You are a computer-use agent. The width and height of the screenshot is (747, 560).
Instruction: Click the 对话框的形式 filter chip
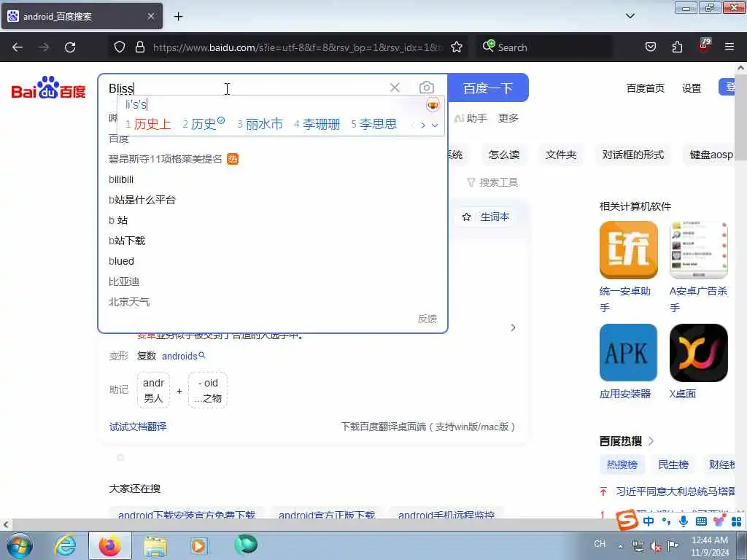click(x=632, y=155)
